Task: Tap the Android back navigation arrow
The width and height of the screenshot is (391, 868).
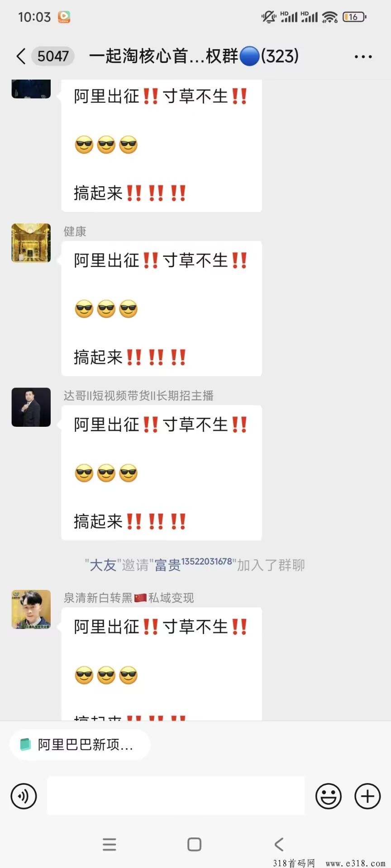Action: point(279,844)
